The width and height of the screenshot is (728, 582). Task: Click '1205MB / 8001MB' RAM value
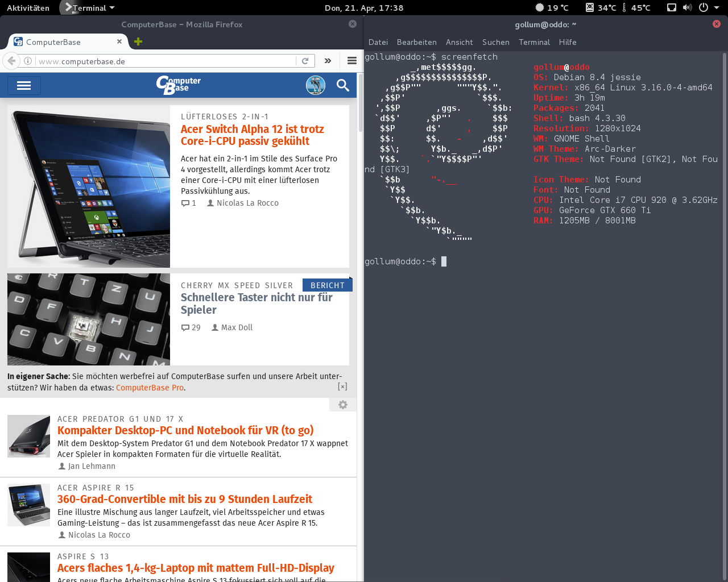597,221
